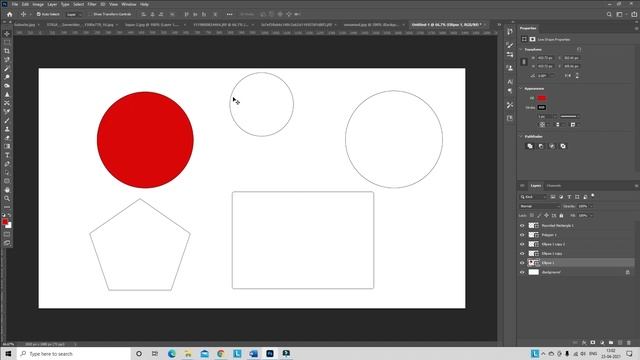Image resolution: width=640 pixels, height=360 pixels.
Task: Filter layers by pixel layers icon
Action: point(553,197)
